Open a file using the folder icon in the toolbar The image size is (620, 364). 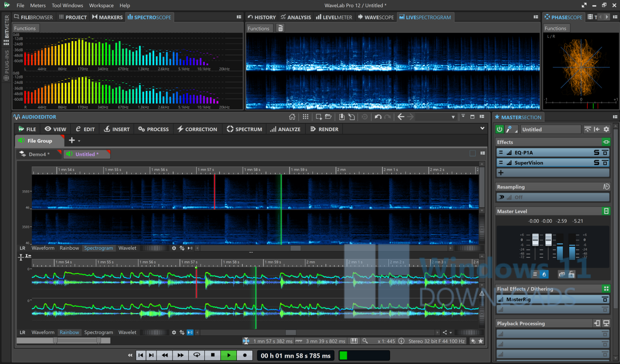[328, 116]
